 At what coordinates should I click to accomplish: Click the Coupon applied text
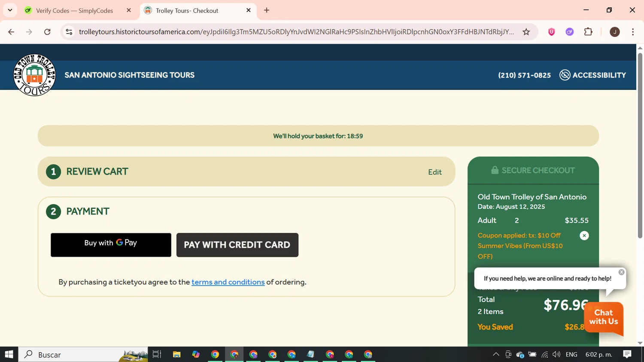pos(520,246)
